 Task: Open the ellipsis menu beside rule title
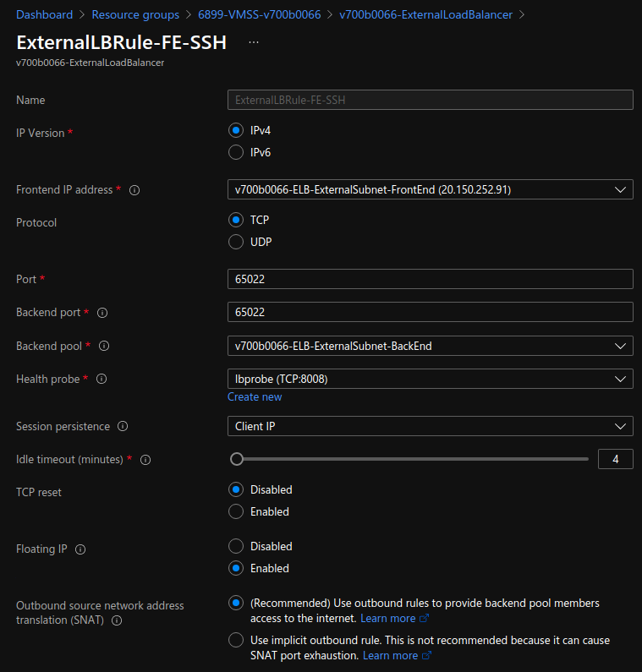254,42
